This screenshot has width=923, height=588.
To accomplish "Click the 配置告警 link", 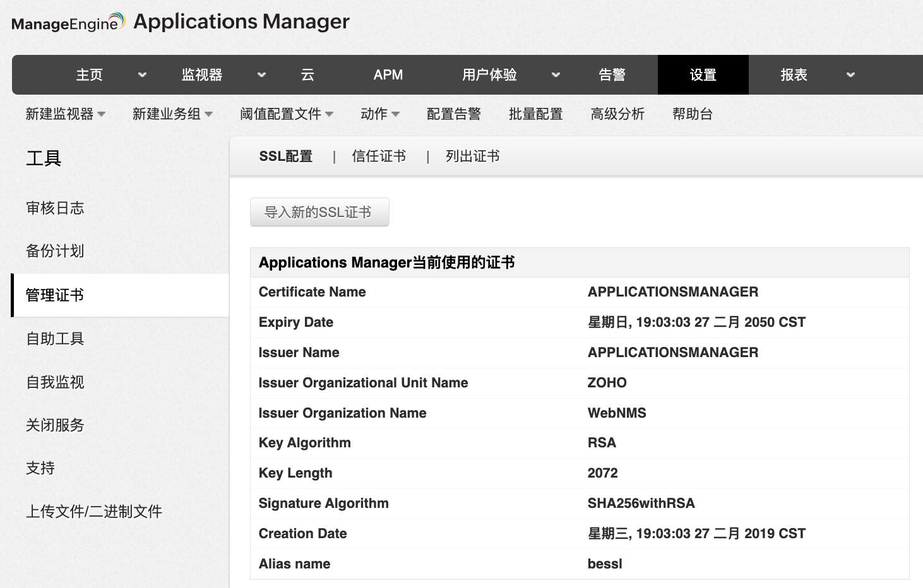I will 453,114.
